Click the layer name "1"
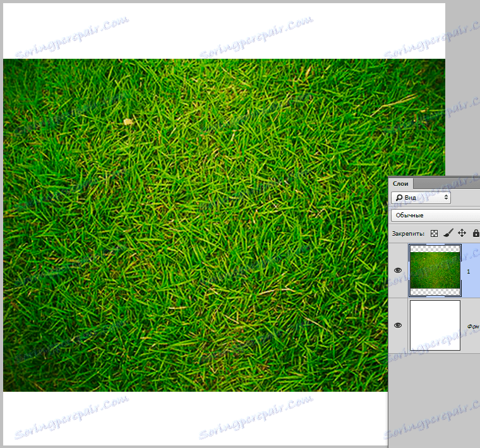Screen dimensions: 480x448 pos(469,272)
